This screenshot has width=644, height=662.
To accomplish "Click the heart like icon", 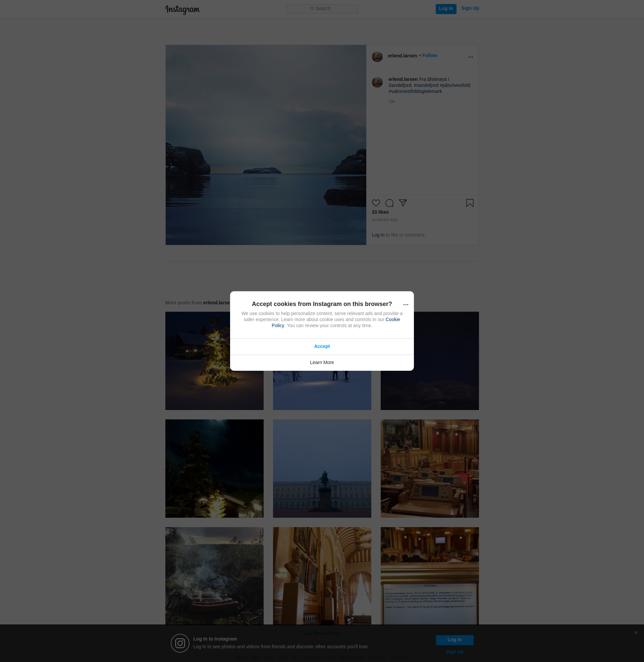I will (x=376, y=203).
